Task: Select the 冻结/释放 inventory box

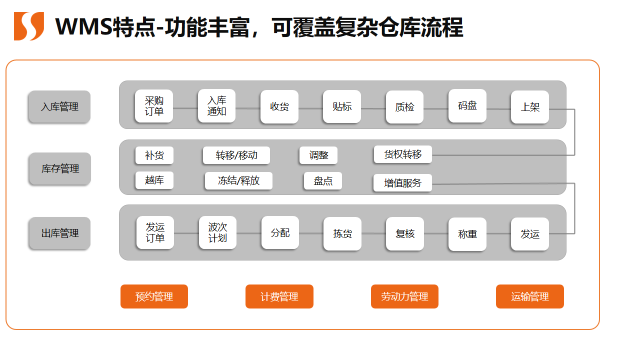Action: coord(239,181)
